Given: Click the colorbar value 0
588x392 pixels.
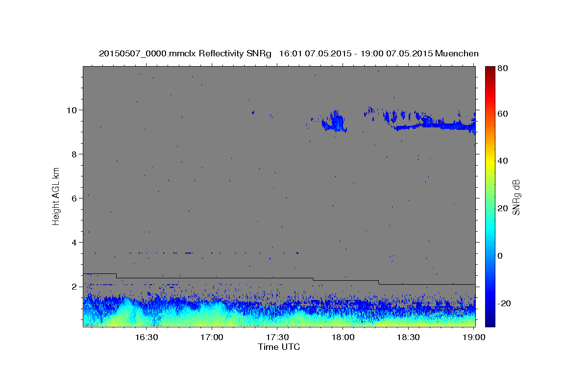Looking at the screenshot, I should 501,256.
